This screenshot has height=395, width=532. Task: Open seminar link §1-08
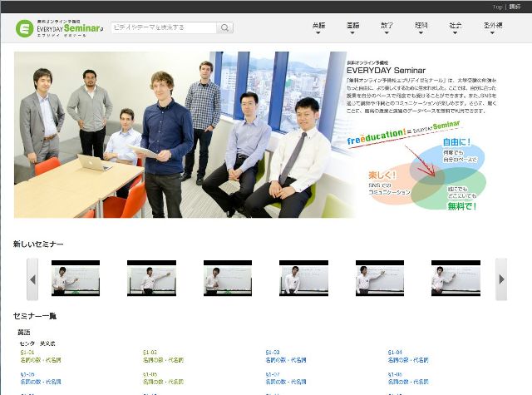[408, 378]
